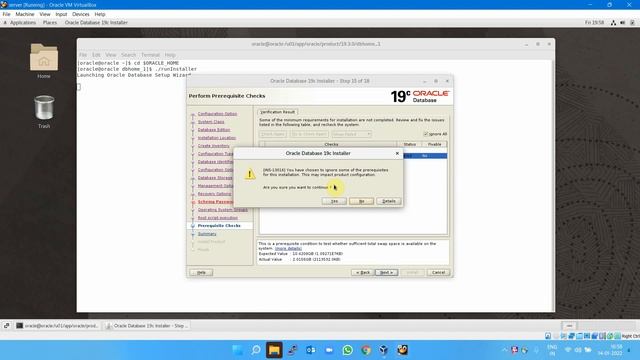Open the penguin app on taskbar
This screenshot has width=640, height=360.
pyautogui.click(x=402, y=350)
